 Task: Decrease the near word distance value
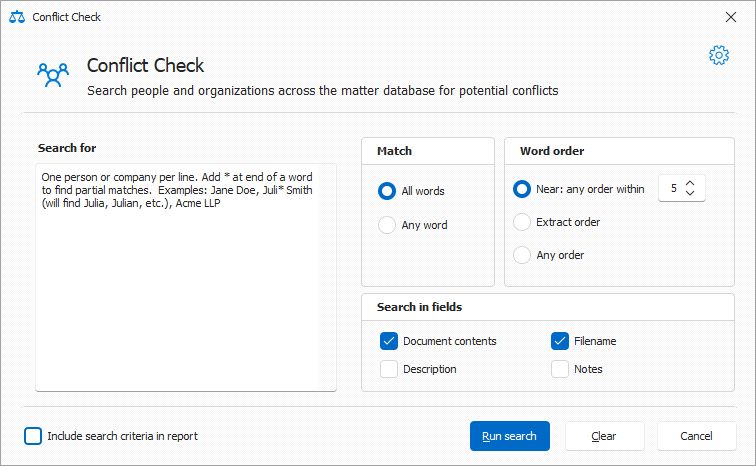click(x=690, y=192)
